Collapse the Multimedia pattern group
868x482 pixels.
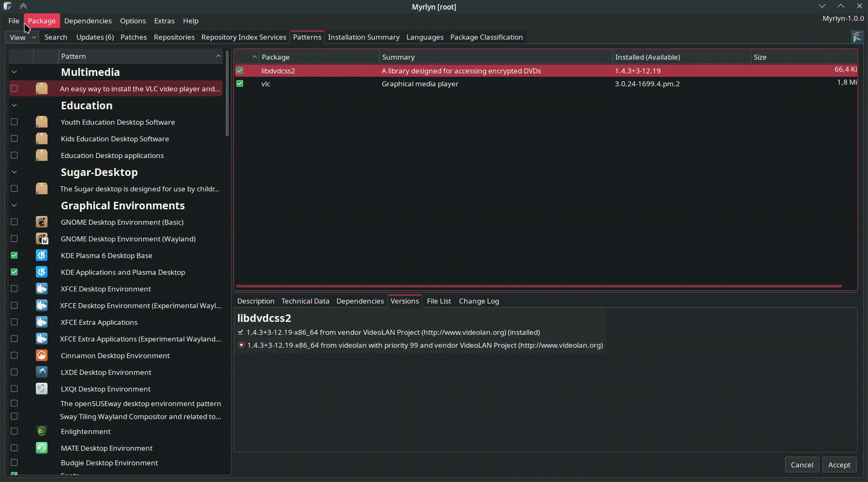click(x=14, y=72)
